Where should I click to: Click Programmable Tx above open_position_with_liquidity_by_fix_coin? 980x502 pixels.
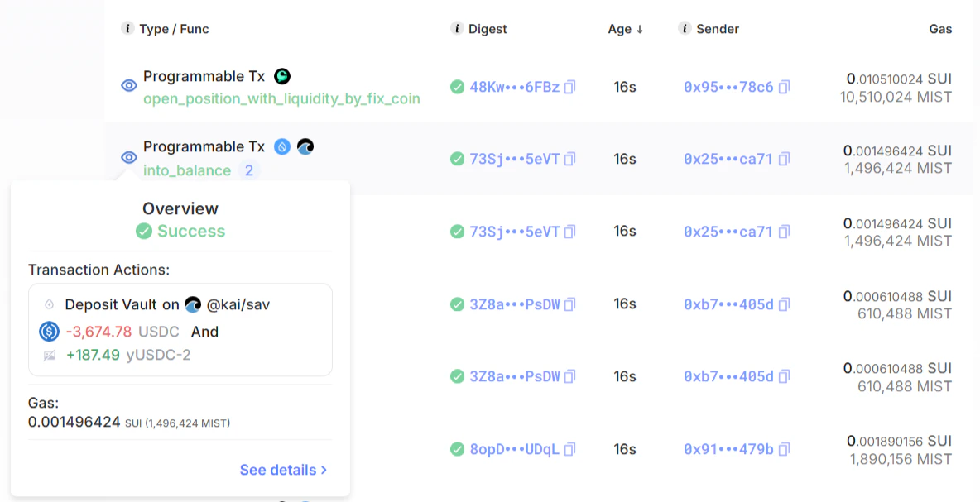[204, 76]
